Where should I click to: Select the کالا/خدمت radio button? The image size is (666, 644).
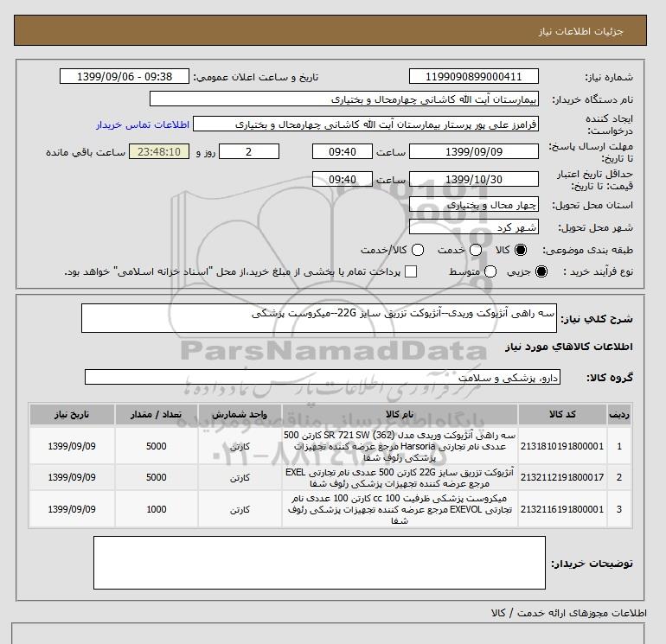click(418, 250)
